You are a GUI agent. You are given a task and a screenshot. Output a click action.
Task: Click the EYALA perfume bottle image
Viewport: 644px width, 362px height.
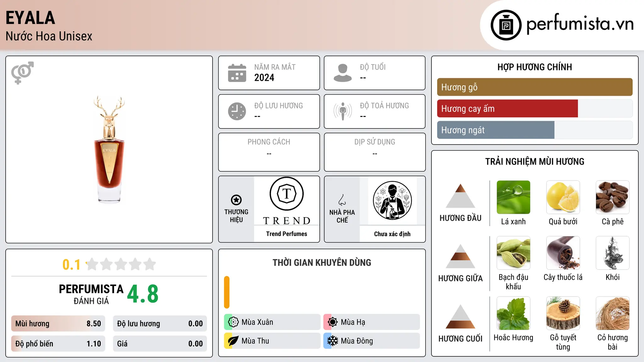coord(109,150)
